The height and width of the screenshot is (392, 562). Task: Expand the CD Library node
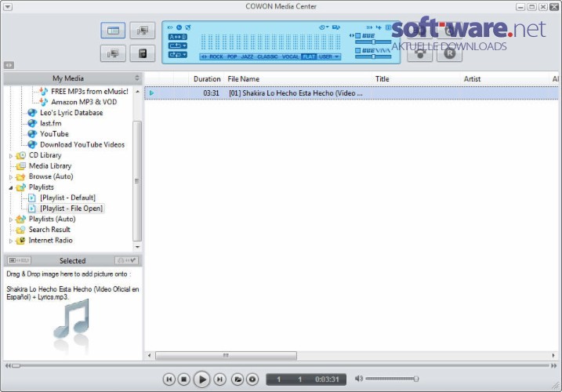pos(11,156)
